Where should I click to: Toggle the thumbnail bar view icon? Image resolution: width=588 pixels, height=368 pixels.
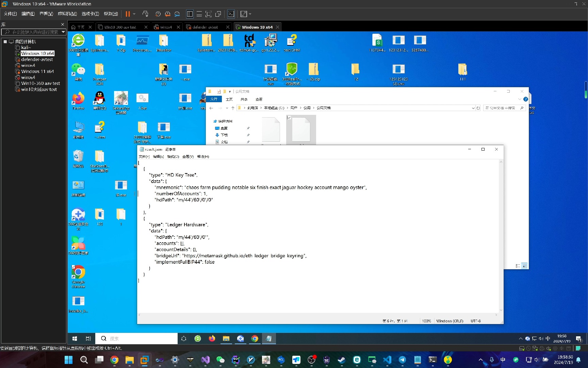click(199, 14)
